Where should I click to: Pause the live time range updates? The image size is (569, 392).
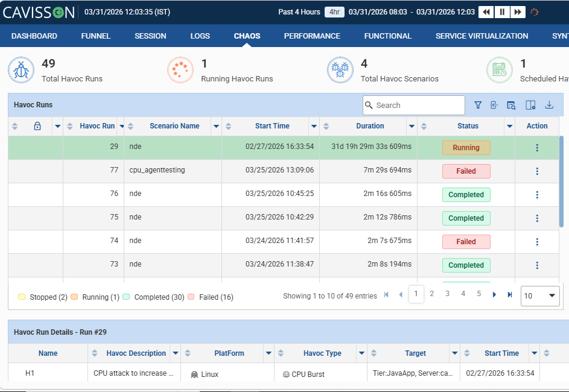502,12
